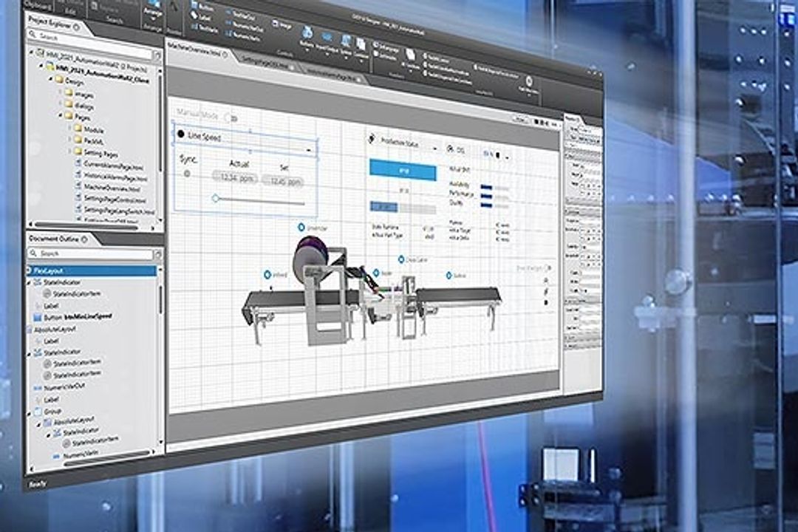Click the Actual 12.34 ppm value field

click(235, 177)
